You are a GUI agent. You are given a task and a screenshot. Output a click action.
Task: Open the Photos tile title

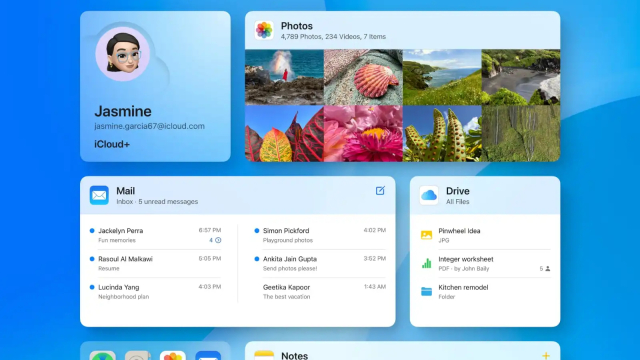click(x=297, y=26)
